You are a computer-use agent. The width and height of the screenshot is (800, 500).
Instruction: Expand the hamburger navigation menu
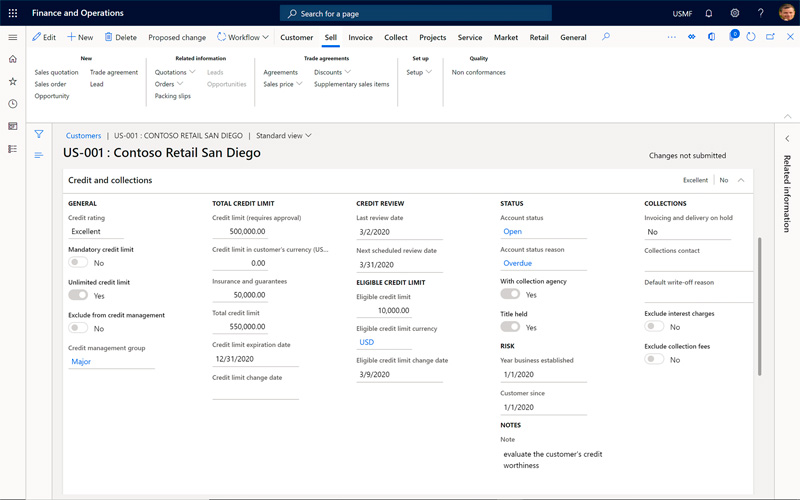(x=13, y=37)
